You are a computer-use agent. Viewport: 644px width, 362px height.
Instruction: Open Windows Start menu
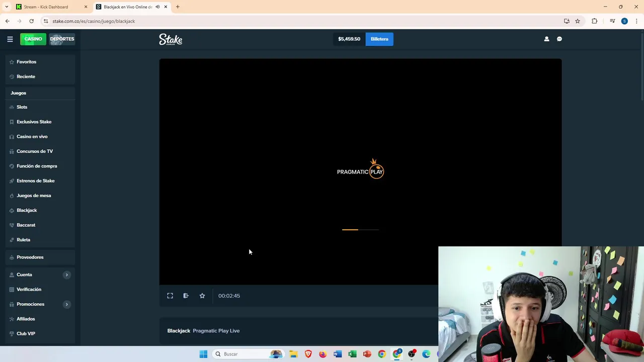(x=203, y=354)
